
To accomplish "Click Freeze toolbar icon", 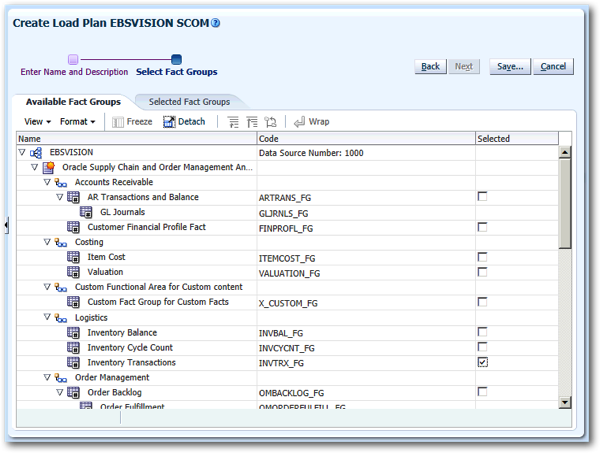I will click(118, 122).
